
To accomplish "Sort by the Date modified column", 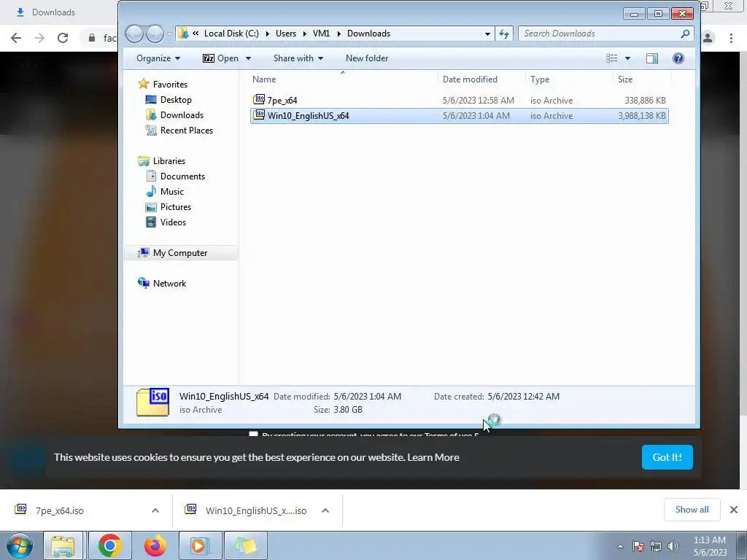I will pyautogui.click(x=470, y=79).
